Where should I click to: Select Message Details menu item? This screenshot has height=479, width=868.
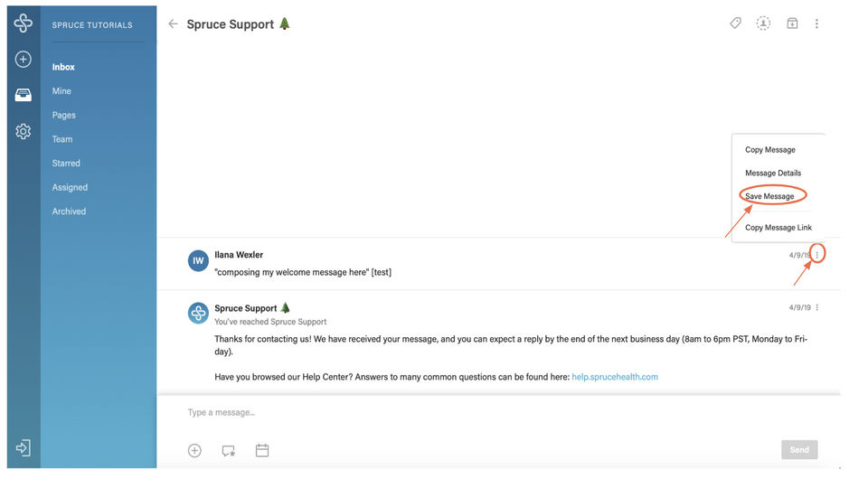tap(772, 173)
